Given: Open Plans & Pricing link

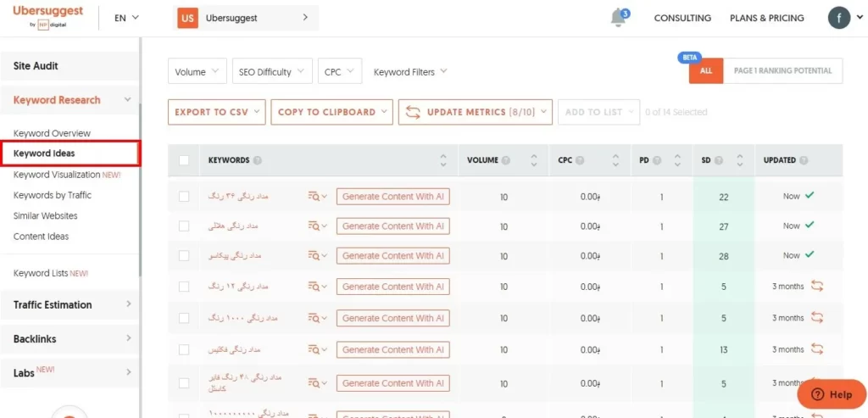Looking at the screenshot, I should 766,18.
